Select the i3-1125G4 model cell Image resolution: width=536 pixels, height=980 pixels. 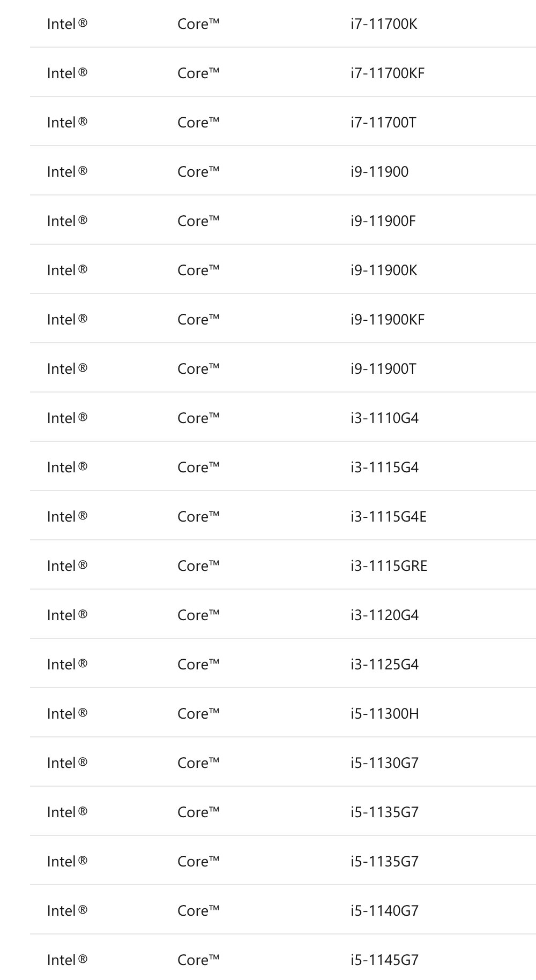pos(384,665)
